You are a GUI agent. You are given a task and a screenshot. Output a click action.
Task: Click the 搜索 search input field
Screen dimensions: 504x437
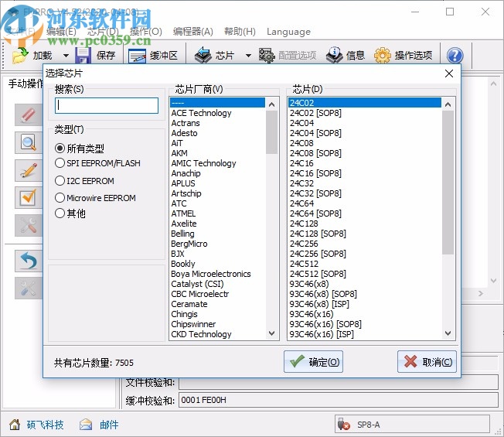click(107, 105)
